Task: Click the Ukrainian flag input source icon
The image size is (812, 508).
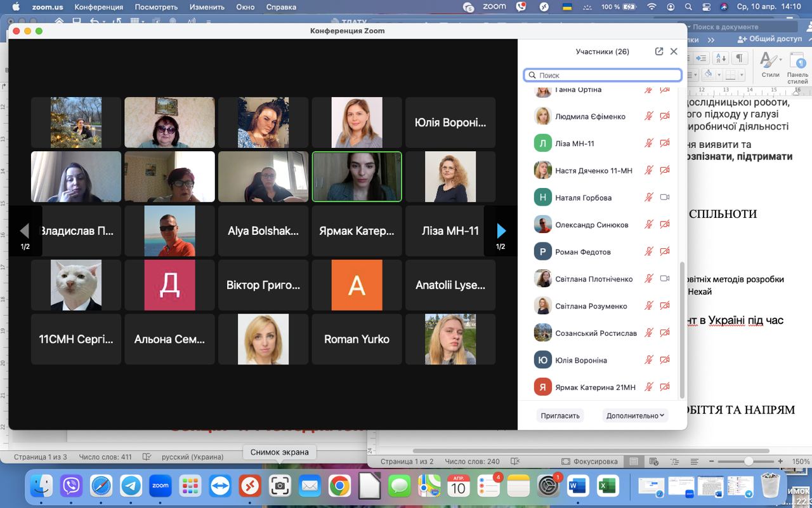Action: coord(567,7)
